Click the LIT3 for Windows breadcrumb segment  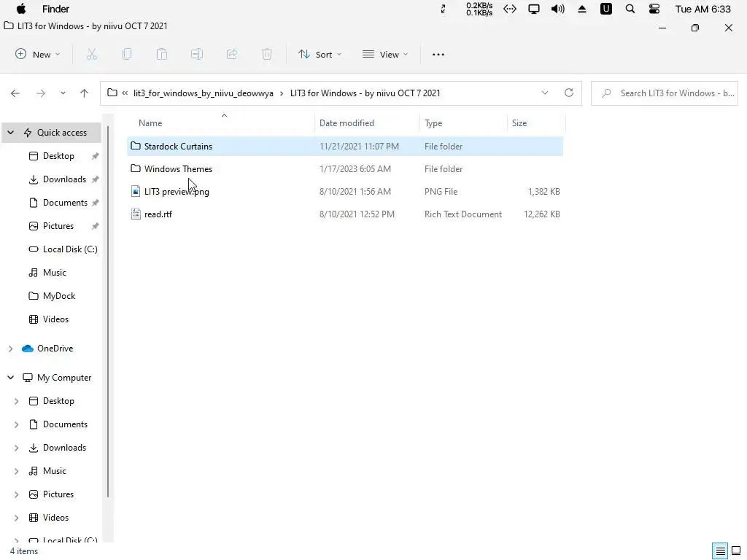tap(365, 93)
